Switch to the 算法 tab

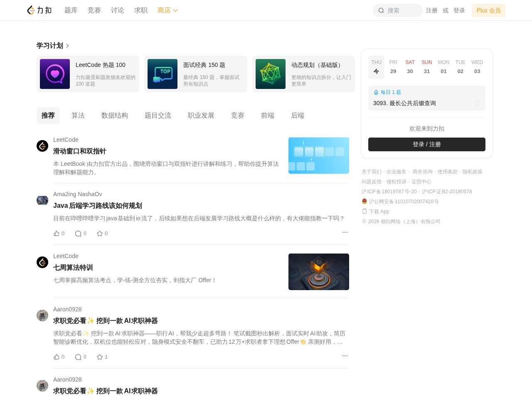[x=78, y=116]
